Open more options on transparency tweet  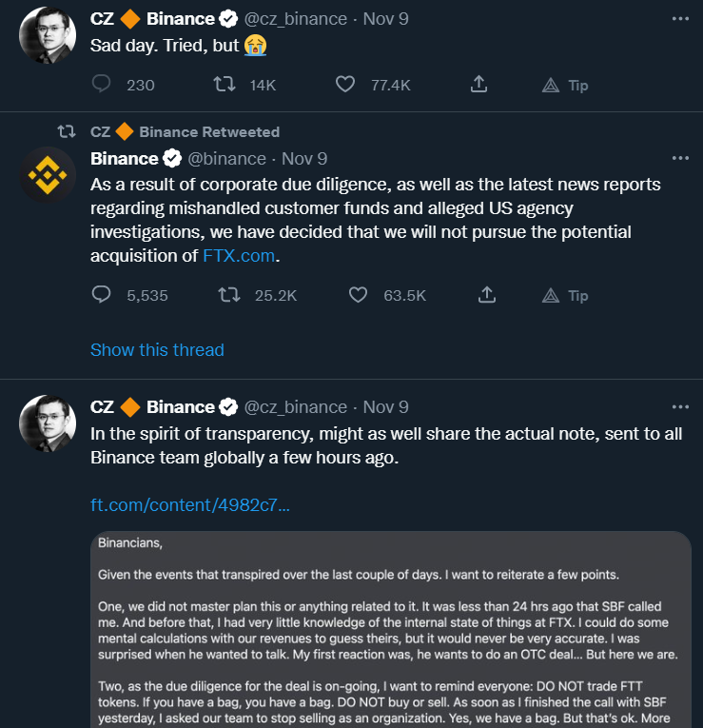point(679,406)
